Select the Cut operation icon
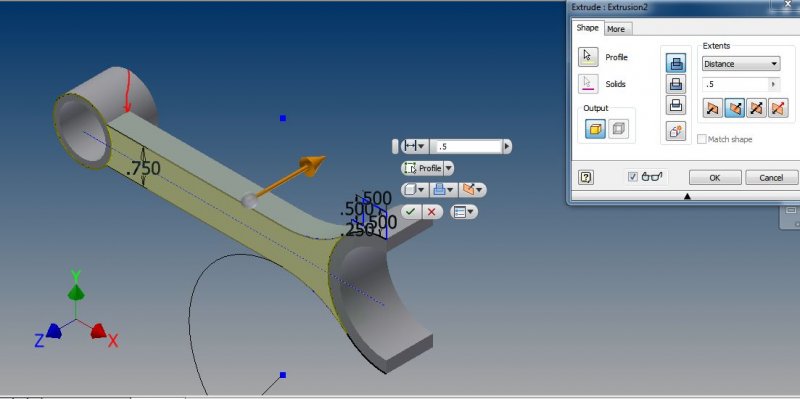Image resolution: width=800 pixels, height=399 pixels. (x=676, y=84)
